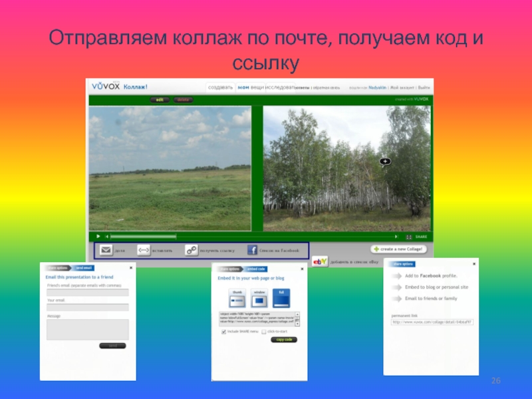This screenshot has height=399, width=532.
Task: Click the Выйти logout link
Action: [424, 88]
